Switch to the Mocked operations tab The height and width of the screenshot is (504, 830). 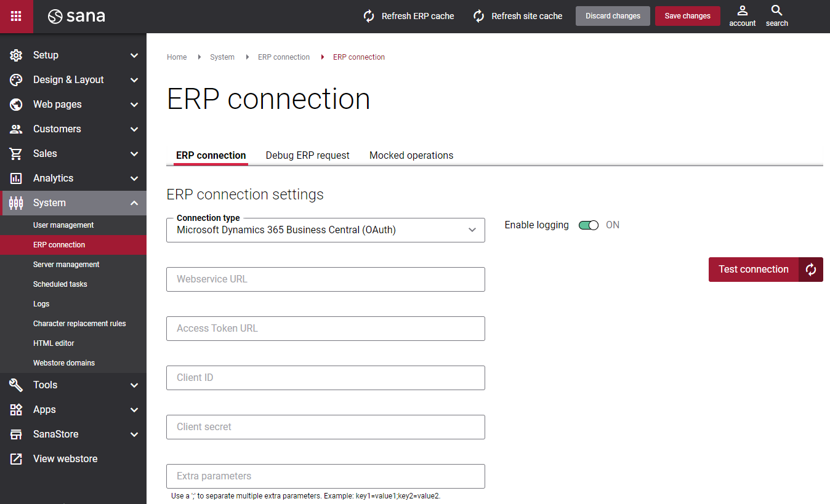[x=411, y=156]
